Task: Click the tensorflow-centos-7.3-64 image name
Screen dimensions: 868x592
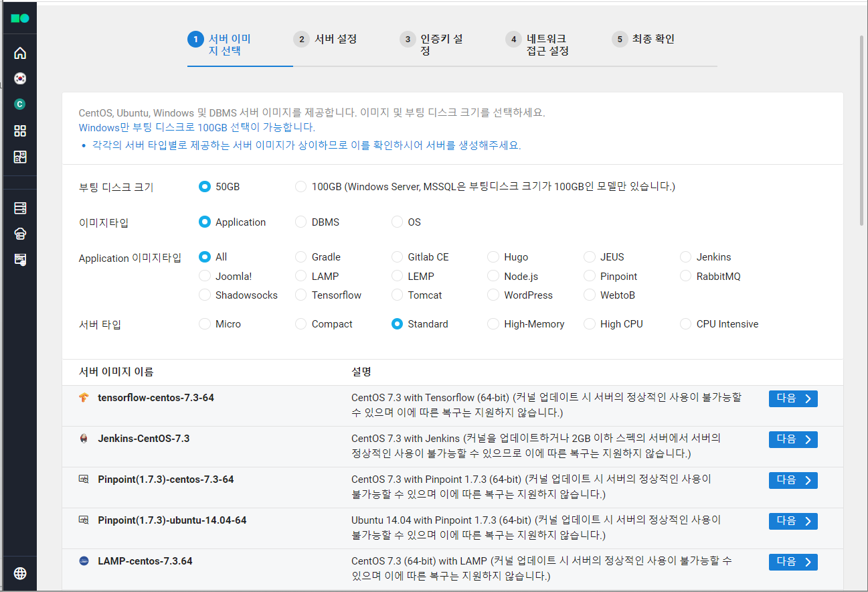Action: pos(156,398)
